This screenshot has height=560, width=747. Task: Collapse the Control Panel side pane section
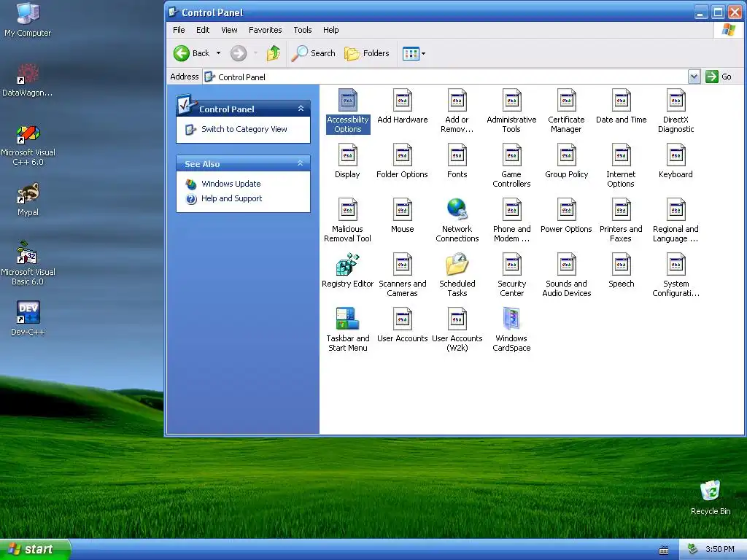(x=301, y=109)
